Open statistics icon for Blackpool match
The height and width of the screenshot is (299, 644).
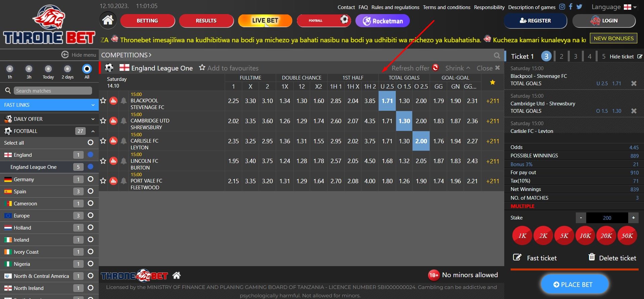tap(114, 101)
